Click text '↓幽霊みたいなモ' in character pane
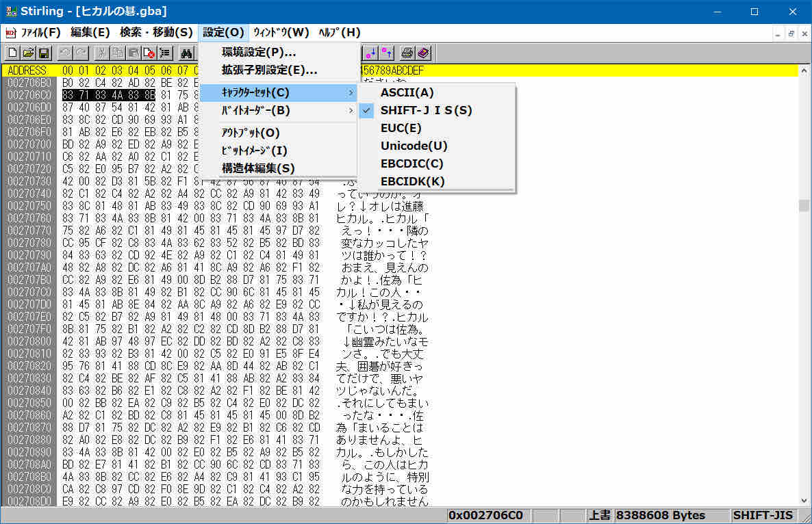Viewport: 812px width, 524px height. (385, 341)
